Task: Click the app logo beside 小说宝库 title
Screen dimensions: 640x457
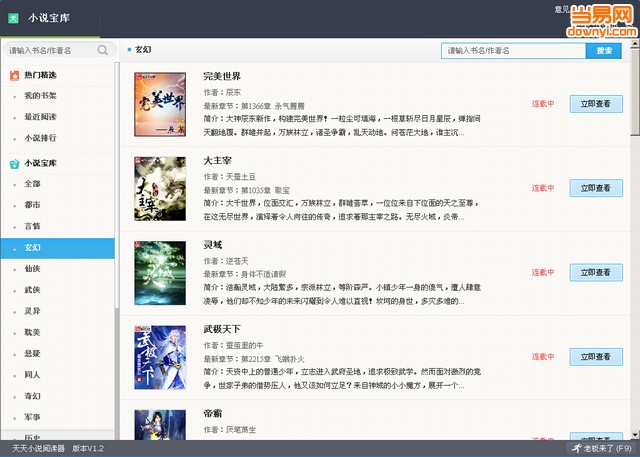Action: pos(15,17)
